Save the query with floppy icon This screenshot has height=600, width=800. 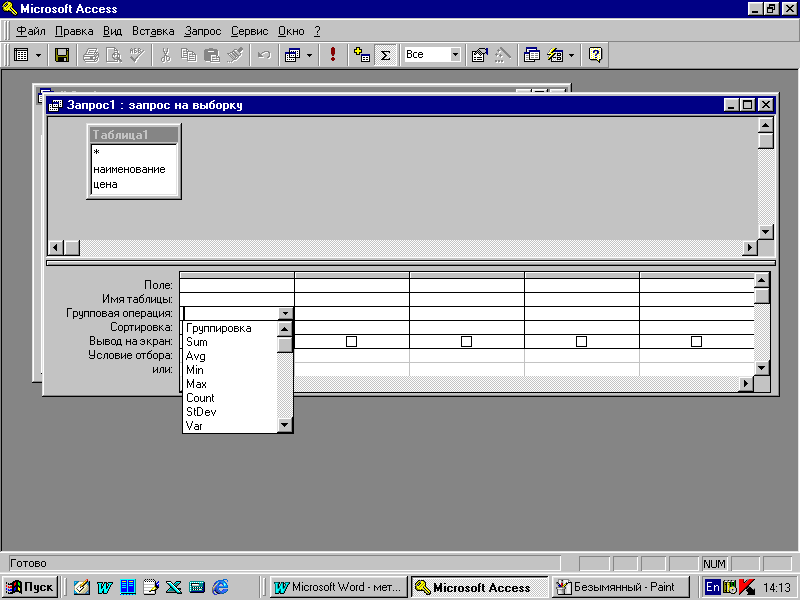(x=62, y=55)
